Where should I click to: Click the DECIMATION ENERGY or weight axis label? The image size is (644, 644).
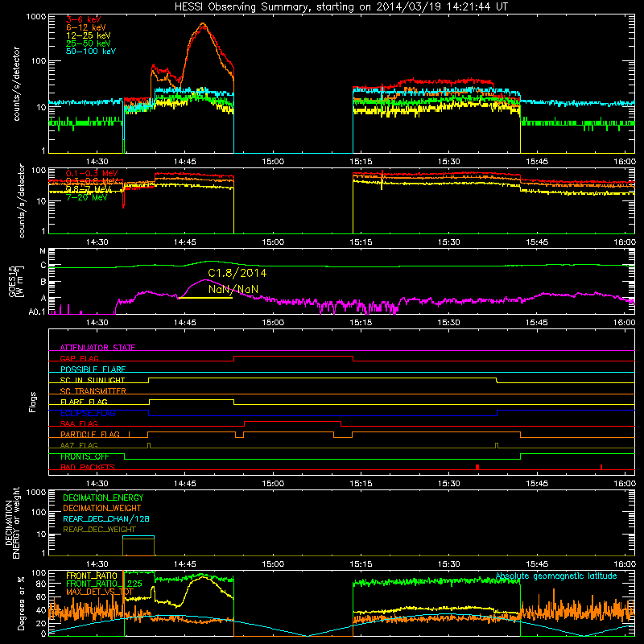12,522
